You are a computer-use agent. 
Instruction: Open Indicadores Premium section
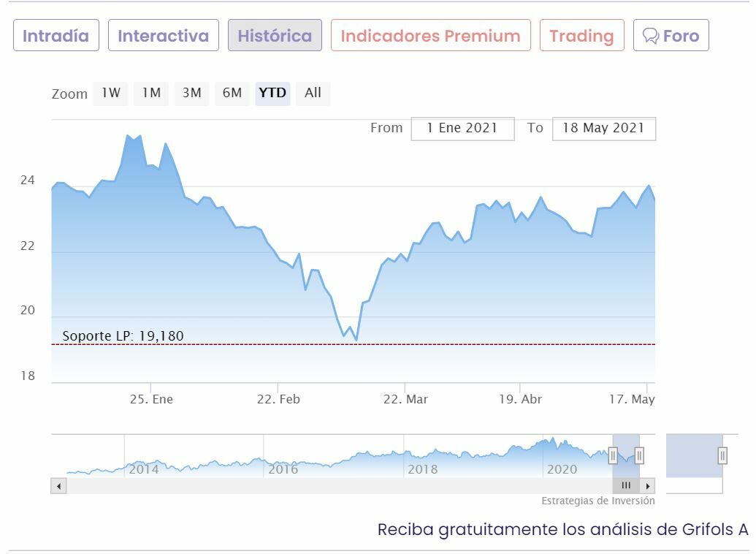pyautogui.click(x=430, y=36)
